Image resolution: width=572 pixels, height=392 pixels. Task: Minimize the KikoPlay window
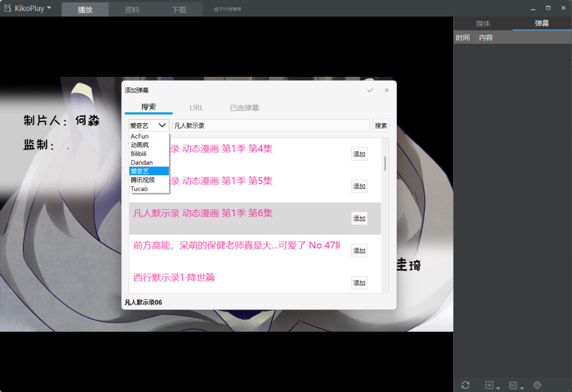533,8
